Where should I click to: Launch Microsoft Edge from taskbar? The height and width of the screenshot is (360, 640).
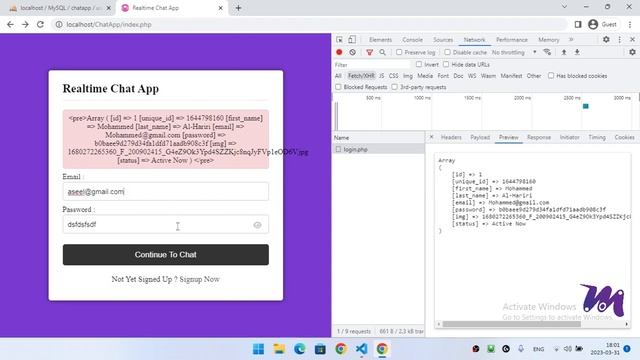(x=300, y=349)
